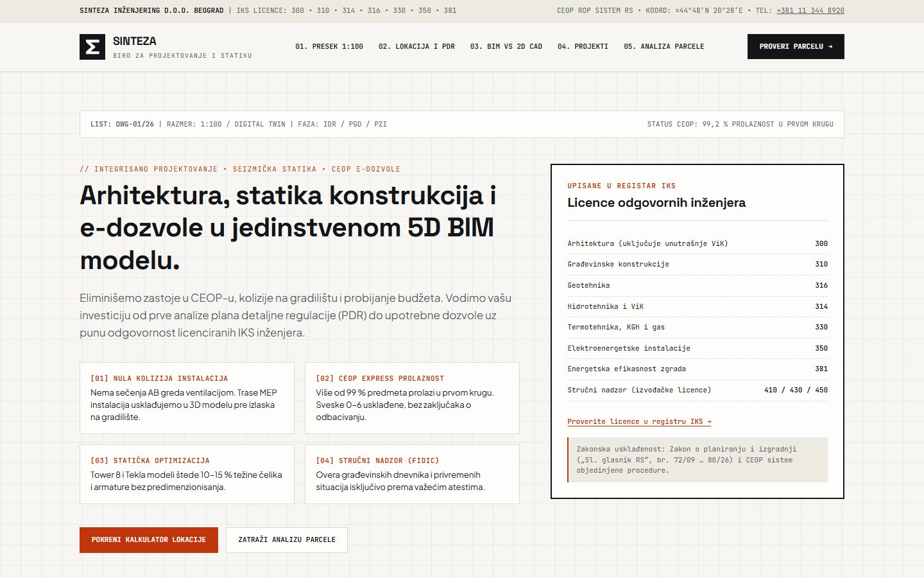The height and width of the screenshot is (578, 924).
Task: Click the Integrisano projektovanje tagline above headline
Action: click(240, 170)
